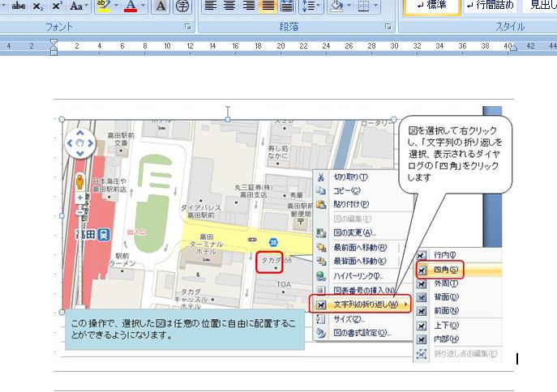Choose 最背面へ移動(K) menu item
The height and width of the screenshot is (392, 557).
pyautogui.click(x=362, y=261)
